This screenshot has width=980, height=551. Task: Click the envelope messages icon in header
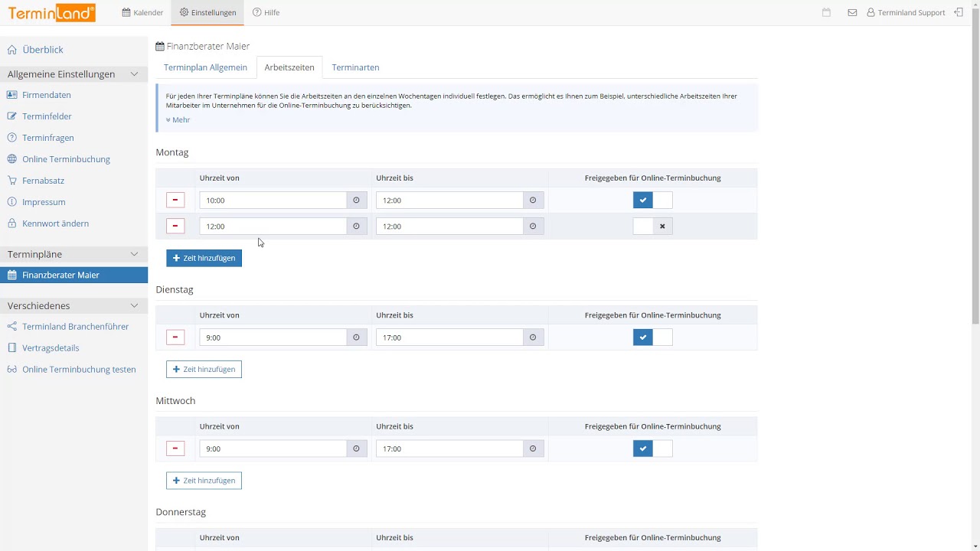[x=852, y=12]
